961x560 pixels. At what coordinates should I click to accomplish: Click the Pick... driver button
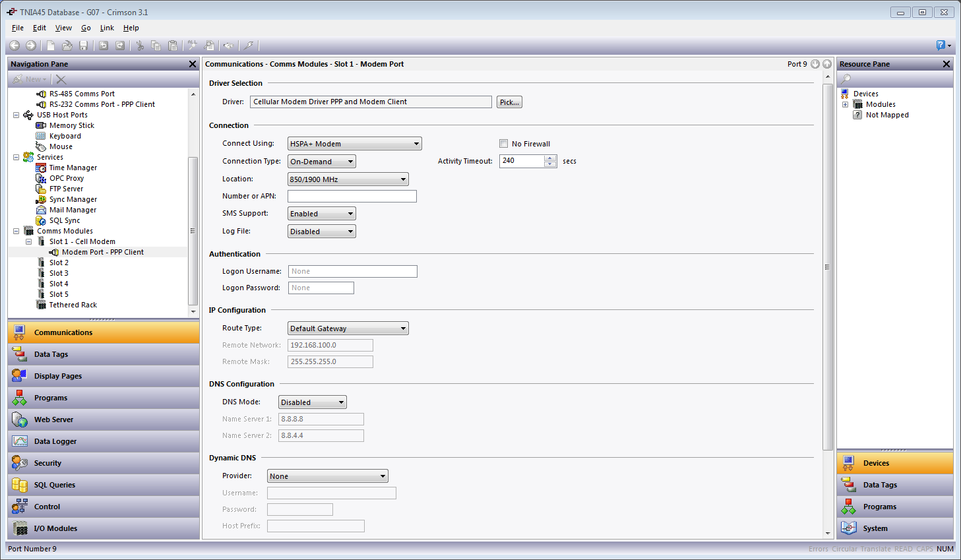click(509, 102)
